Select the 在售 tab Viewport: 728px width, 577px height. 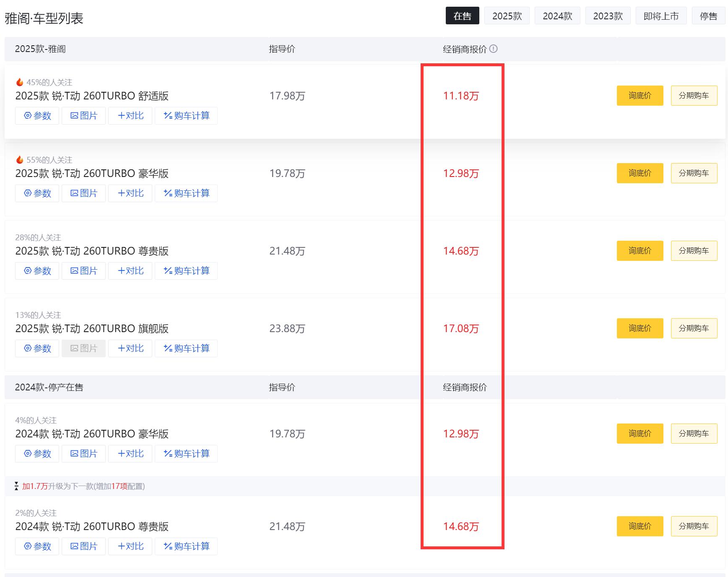462,16
